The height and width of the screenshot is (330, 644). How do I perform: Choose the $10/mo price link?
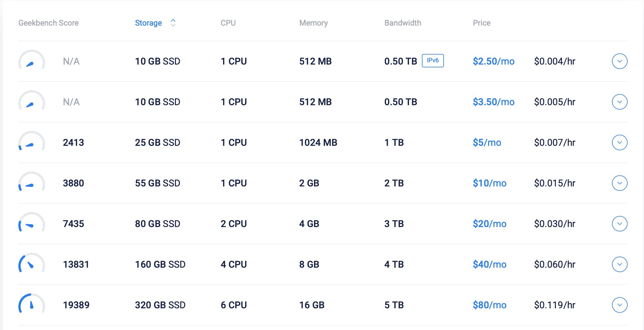[x=490, y=183]
